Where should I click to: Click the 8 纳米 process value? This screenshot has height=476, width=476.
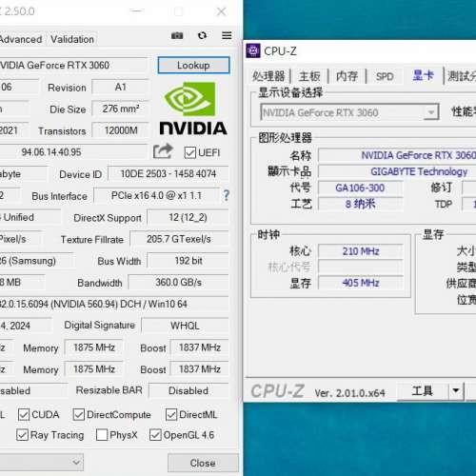[360, 204]
